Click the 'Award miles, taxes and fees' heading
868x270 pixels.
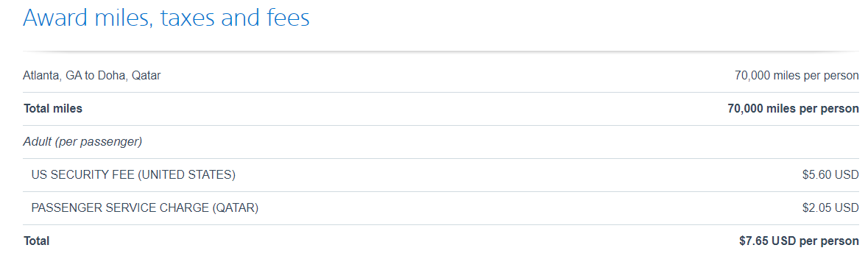[x=166, y=18]
